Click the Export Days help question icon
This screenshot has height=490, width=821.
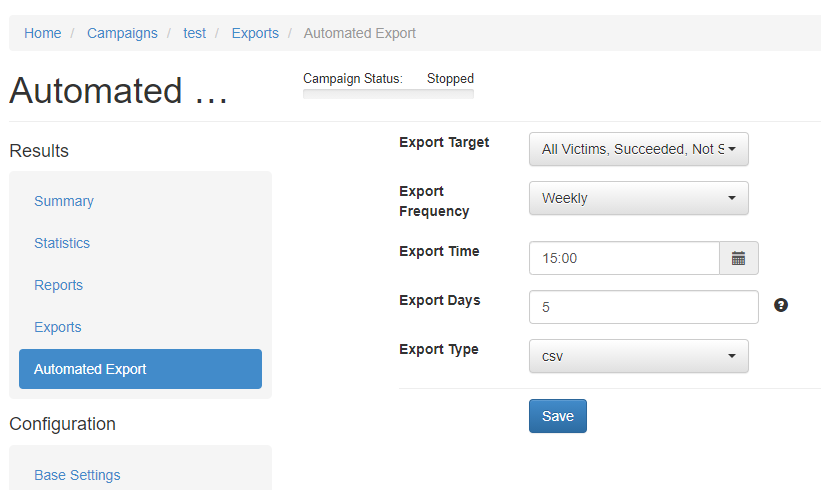[x=781, y=305]
